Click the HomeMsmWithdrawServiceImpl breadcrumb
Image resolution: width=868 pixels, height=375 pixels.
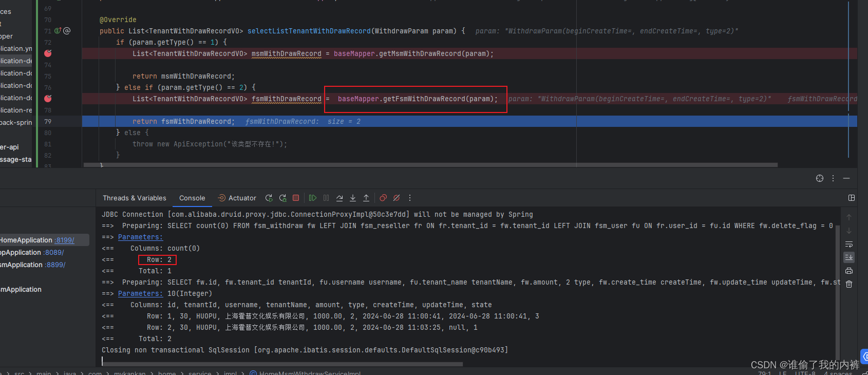[305, 373]
